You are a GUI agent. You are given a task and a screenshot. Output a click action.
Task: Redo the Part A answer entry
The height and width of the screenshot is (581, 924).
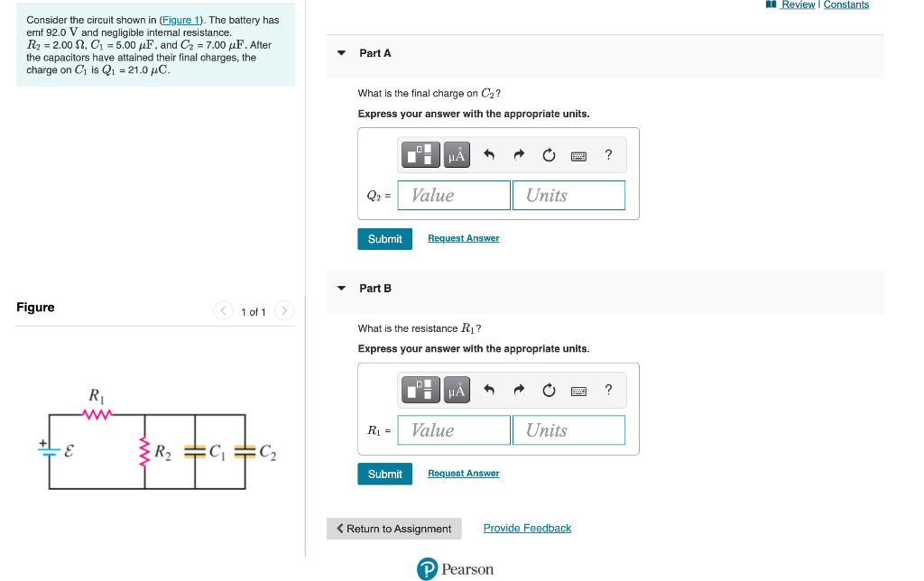coord(518,153)
